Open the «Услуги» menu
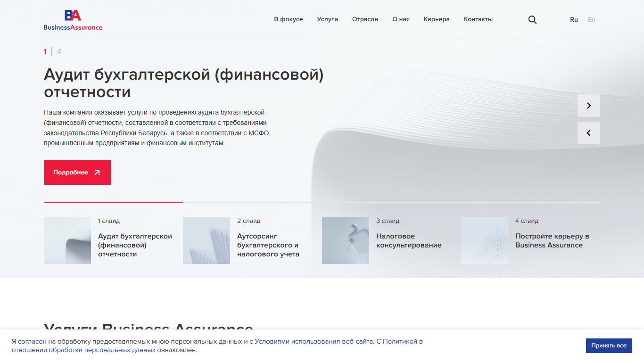Viewport: 644px width, 362px height. point(328,19)
